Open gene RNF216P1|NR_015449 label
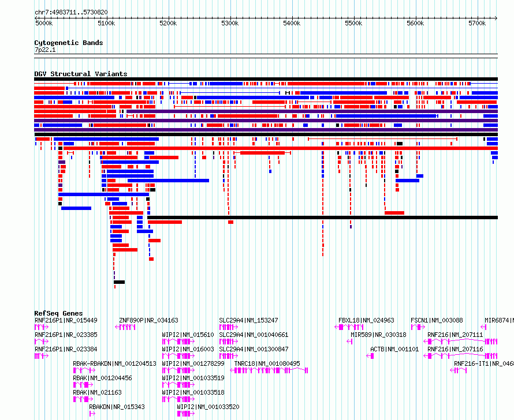 point(66,320)
